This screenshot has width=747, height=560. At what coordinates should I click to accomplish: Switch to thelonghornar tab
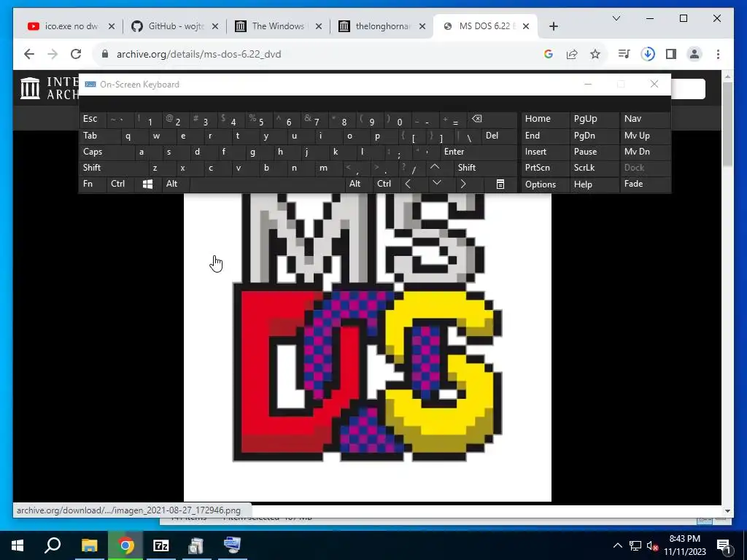382,26
